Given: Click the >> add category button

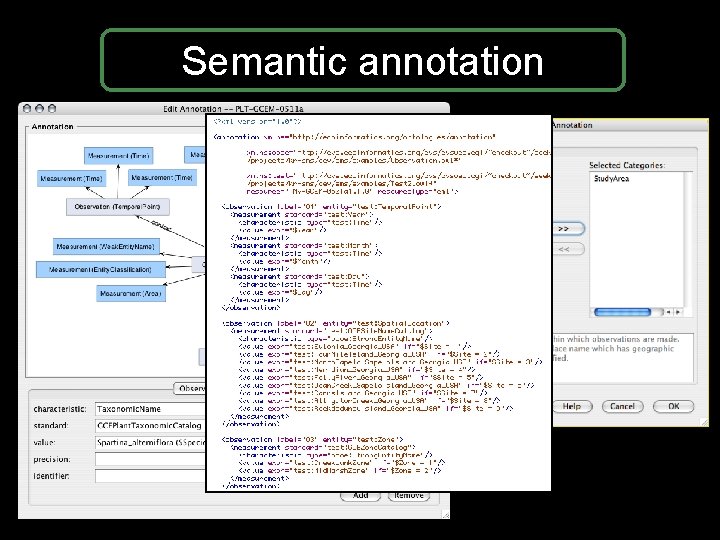Looking at the screenshot, I should point(568,229).
